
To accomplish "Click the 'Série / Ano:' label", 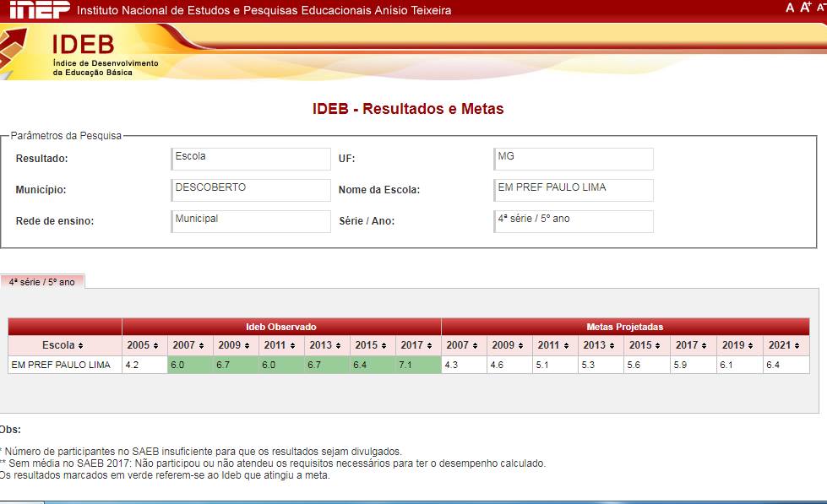I will [x=367, y=221].
